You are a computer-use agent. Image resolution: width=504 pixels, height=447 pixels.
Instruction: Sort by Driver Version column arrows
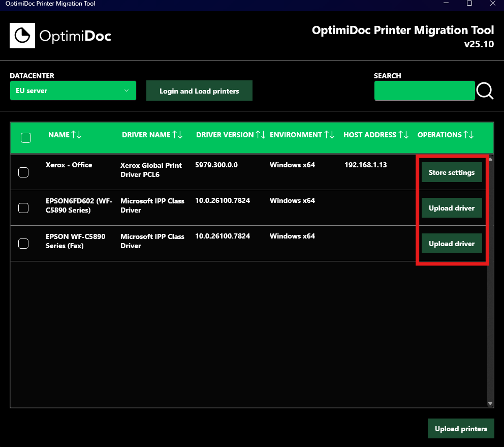coord(260,135)
